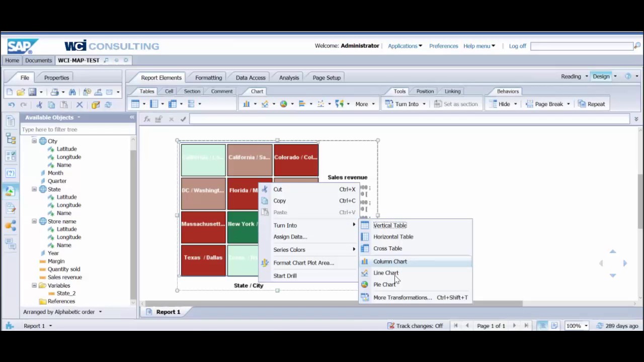
Task: Click the column chart icon in Chart toolbar
Action: [x=247, y=104]
